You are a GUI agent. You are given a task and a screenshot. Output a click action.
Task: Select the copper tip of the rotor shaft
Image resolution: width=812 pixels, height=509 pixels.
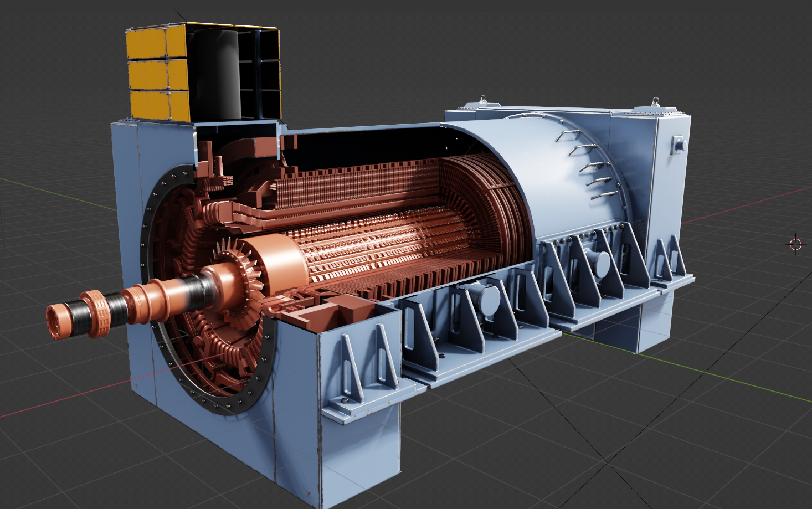tap(57, 321)
